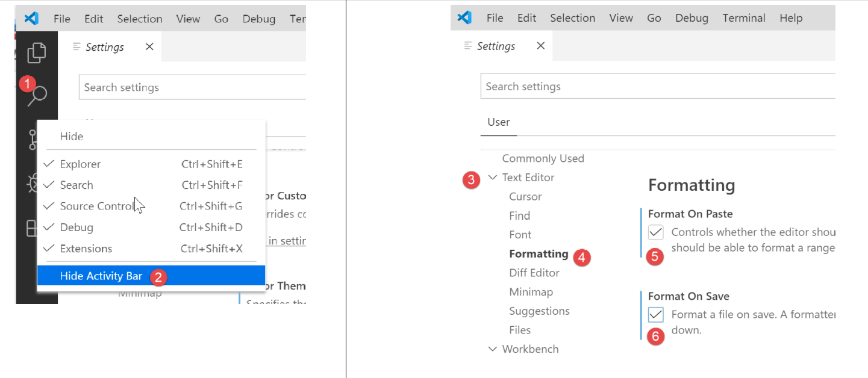Collapse the Text Editor settings tree section
This screenshot has height=378, width=868.
[x=493, y=178]
